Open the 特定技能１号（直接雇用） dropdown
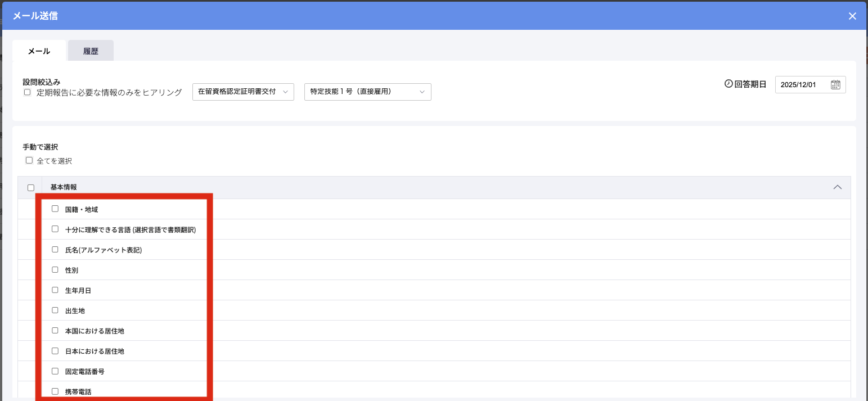This screenshot has width=868, height=401. (x=367, y=92)
